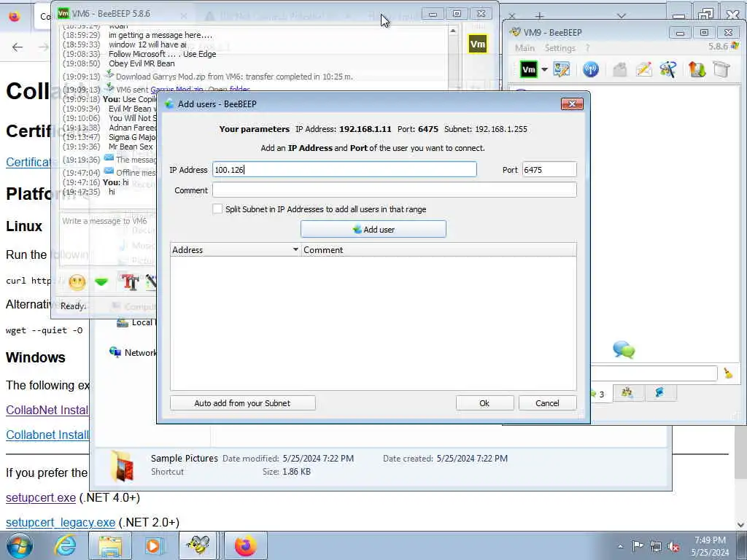Click the envelope with pencil compose icon
This screenshot has width=747, height=560.
(643, 69)
